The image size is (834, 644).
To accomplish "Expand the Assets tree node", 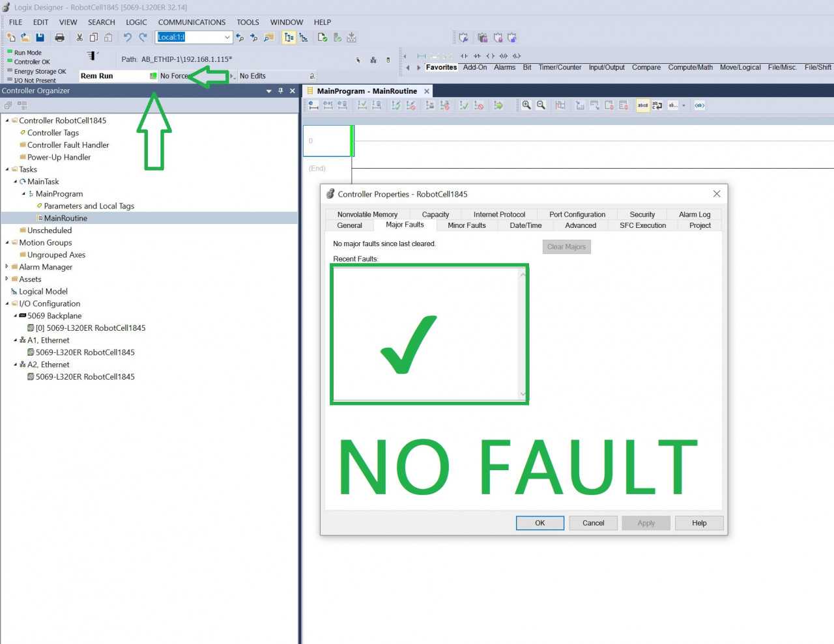I will 7,279.
